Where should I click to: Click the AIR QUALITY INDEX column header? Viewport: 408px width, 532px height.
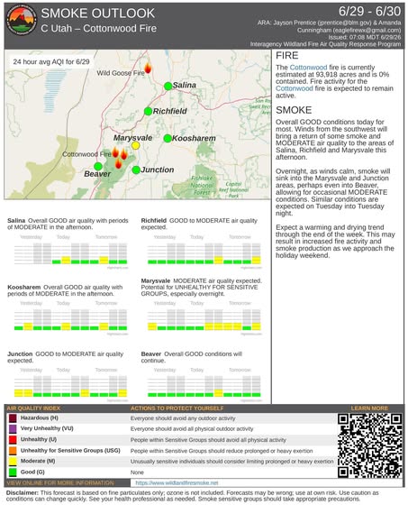click(33, 408)
